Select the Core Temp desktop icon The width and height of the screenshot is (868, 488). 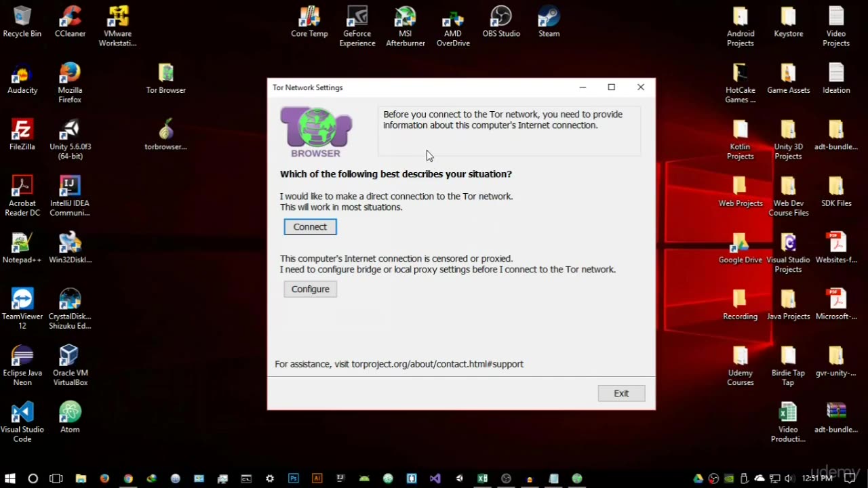coord(309,22)
